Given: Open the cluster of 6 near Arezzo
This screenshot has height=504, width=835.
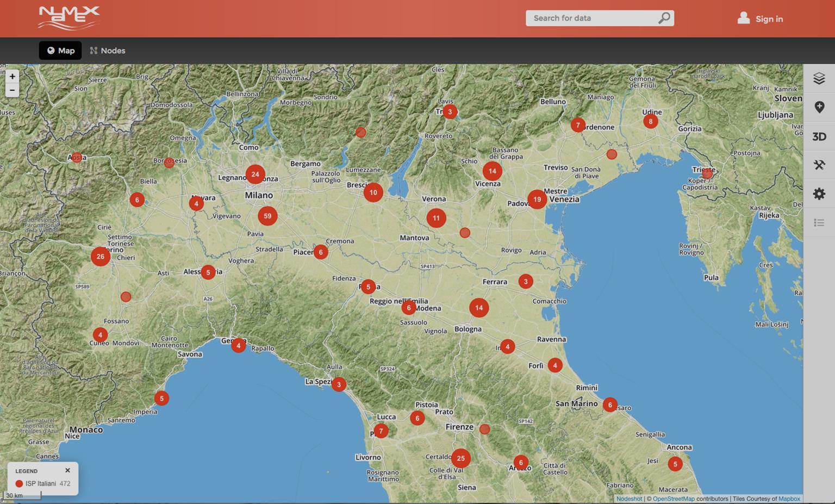Looking at the screenshot, I should click(x=521, y=463).
